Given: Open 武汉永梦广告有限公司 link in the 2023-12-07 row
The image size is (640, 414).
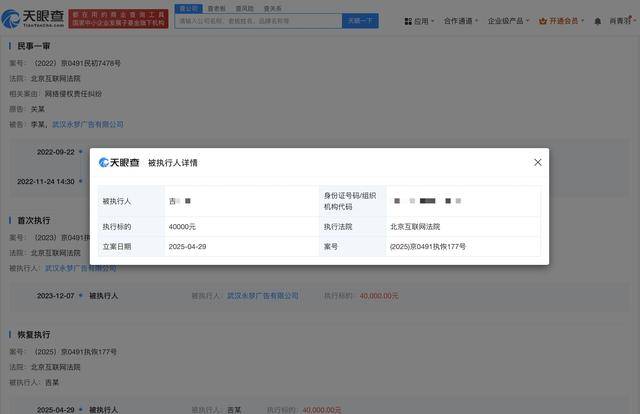Looking at the screenshot, I should tap(262, 296).
